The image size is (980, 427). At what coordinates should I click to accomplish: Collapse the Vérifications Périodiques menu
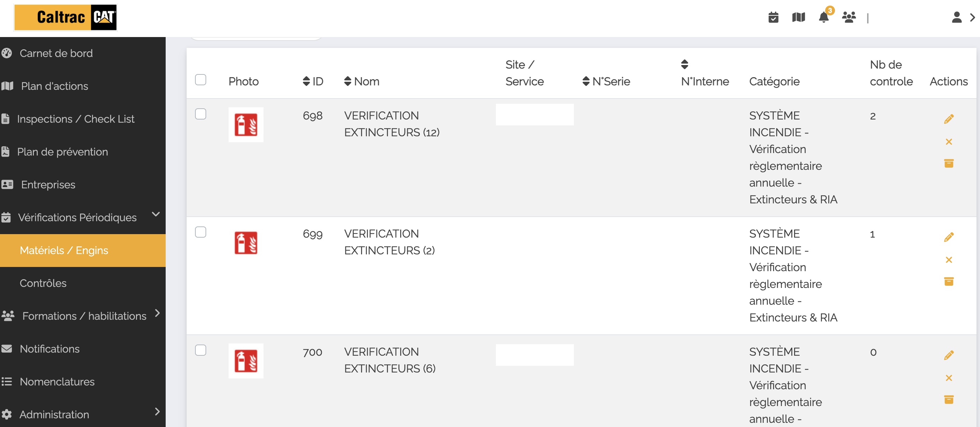pyautogui.click(x=156, y=214)
